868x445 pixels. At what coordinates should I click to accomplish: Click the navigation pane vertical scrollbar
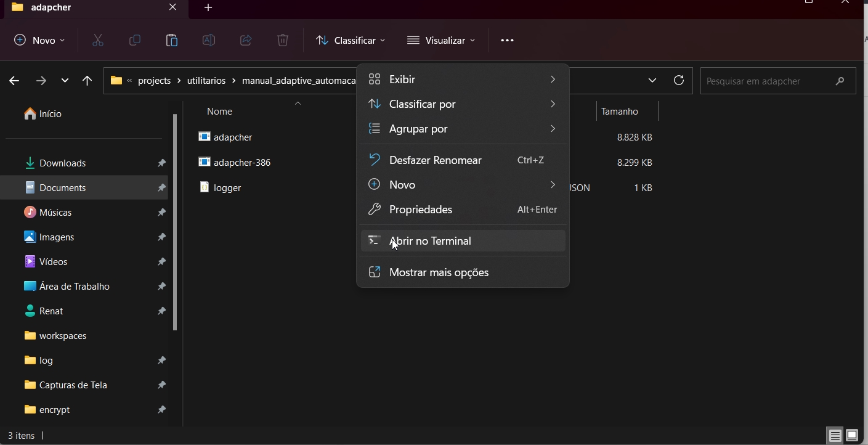pos(175,222)
